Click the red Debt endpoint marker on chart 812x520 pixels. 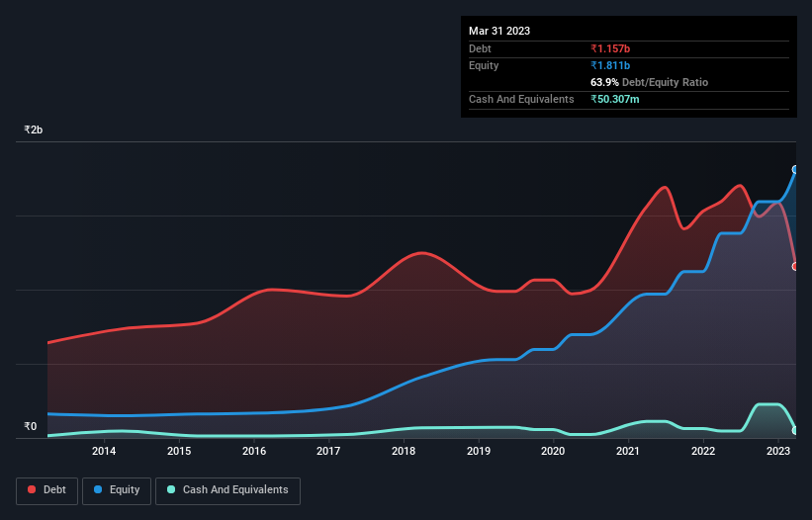point(795,267)
